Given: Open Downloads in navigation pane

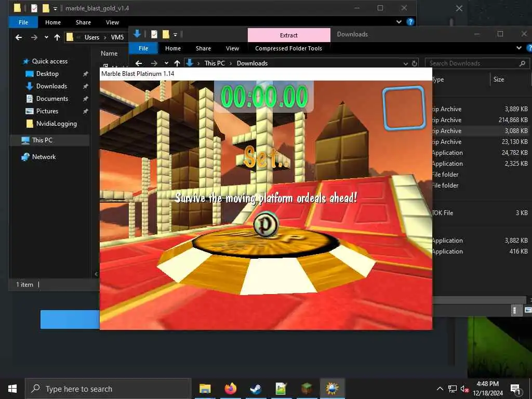Looking at the screenshot, I should 51,86.
